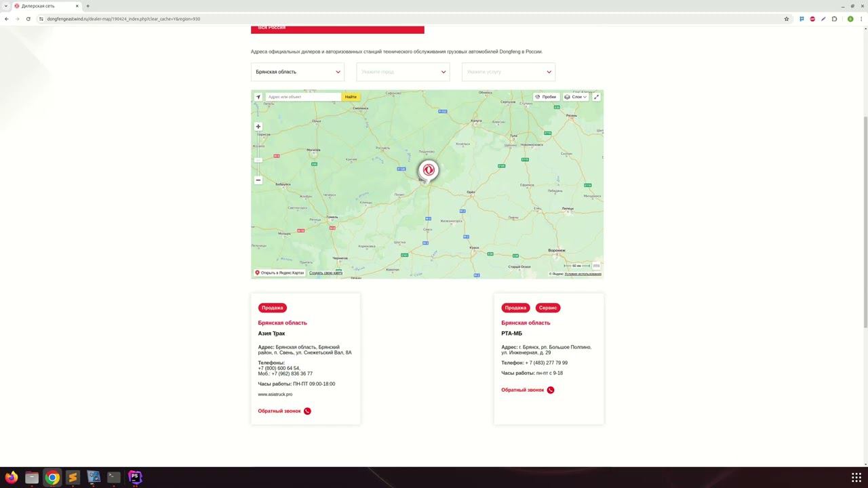
Task: Click phone number +7 (483) 277 79 99
Action: click(547, 363)
